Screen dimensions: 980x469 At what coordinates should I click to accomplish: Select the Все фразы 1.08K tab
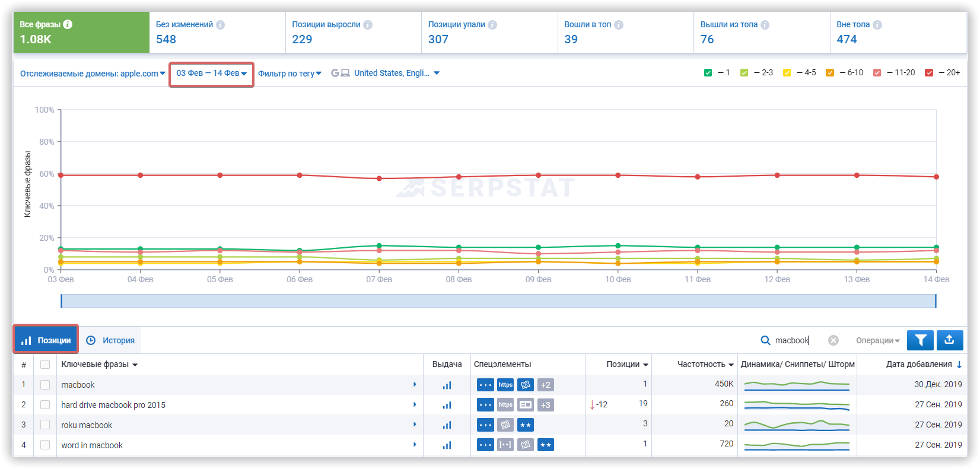coord(81,32)
